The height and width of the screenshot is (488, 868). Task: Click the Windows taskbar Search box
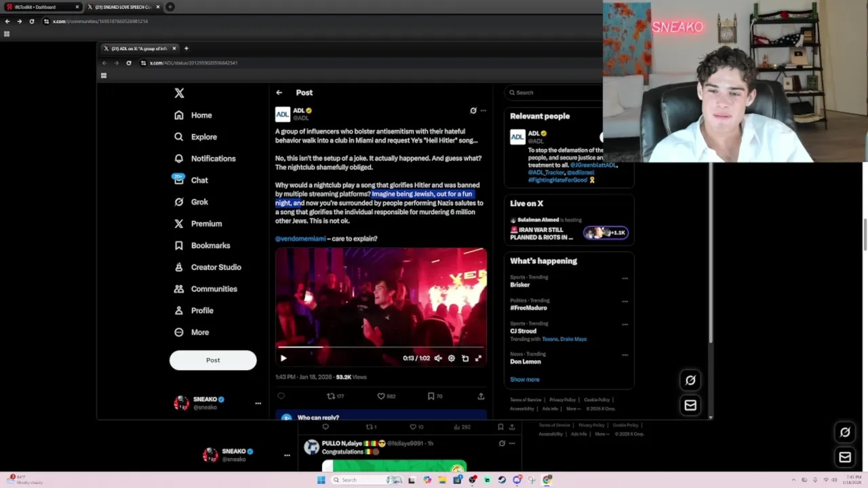[366, 480]
